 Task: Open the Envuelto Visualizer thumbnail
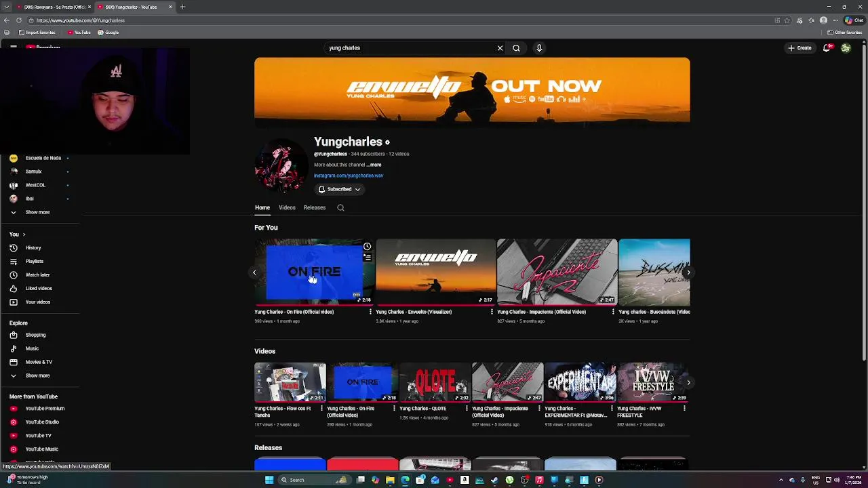point(436,272)
